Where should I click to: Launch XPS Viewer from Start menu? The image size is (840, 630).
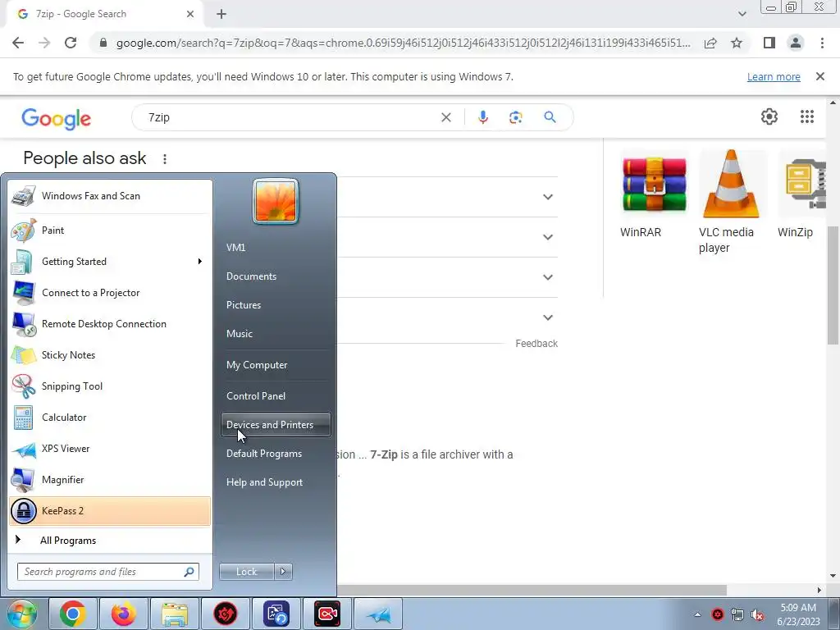pyautogui.click(x=110, y=449)
